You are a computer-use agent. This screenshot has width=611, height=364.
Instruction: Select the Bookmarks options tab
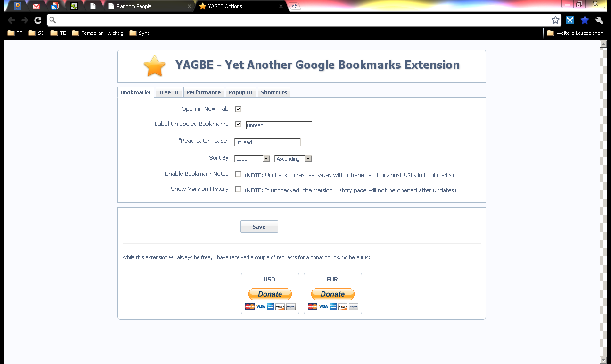[x=135, y=92]
